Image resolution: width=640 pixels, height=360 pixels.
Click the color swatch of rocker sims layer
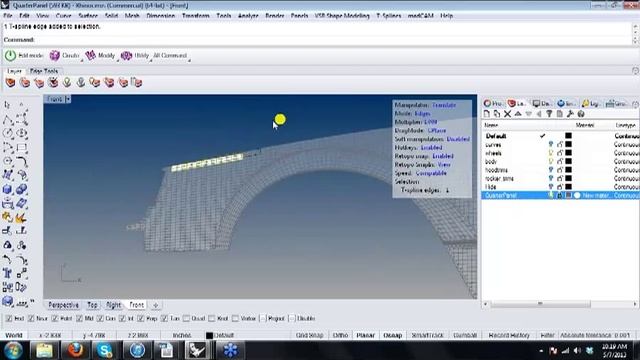point(569,178)
